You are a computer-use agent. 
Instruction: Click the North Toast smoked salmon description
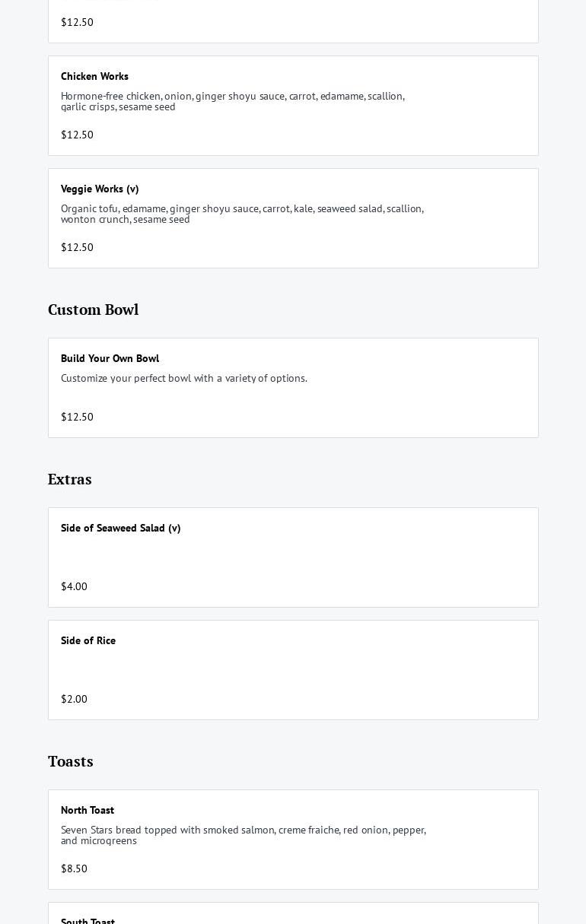click(243, 835)
